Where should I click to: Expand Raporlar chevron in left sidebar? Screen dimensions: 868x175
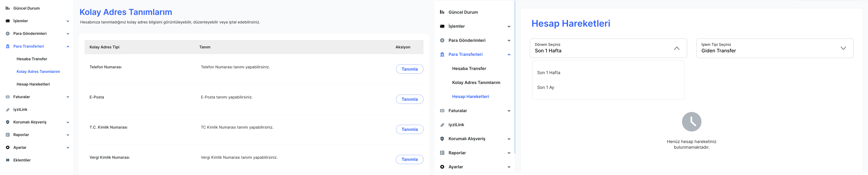coord(68,135)
